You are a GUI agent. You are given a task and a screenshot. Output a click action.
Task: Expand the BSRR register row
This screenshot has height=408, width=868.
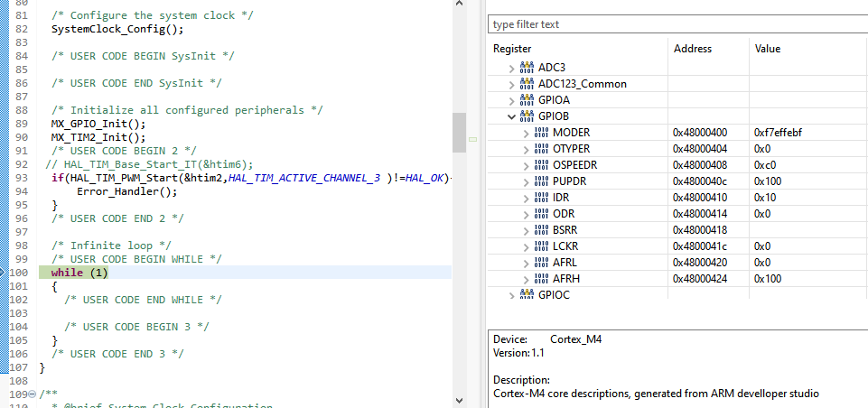(x=526, y=230)
